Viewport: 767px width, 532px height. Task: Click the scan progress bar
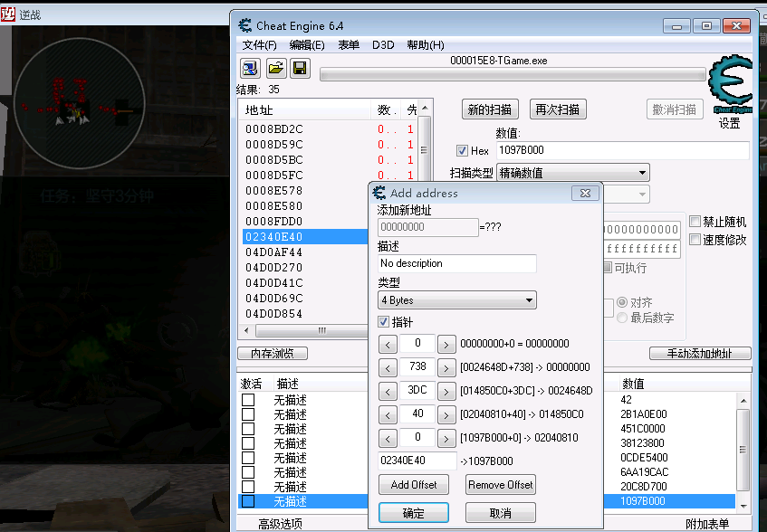coord(513,74)
